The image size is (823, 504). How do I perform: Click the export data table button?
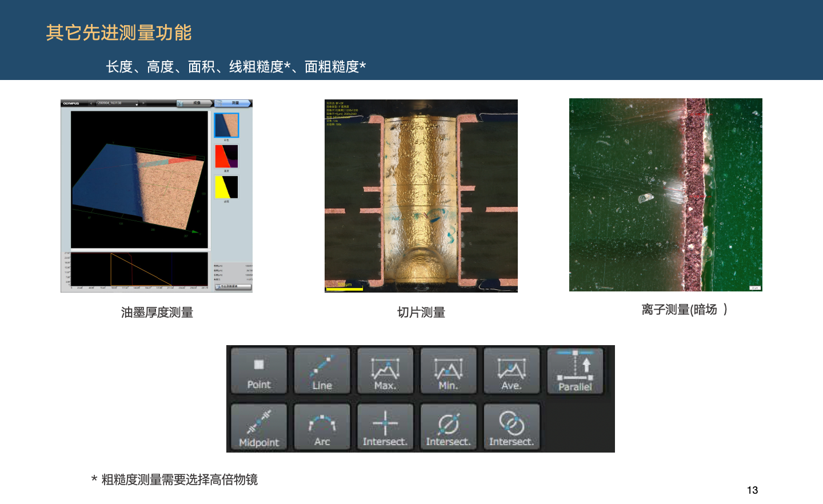pyautogui.click(x=233, y=286)
